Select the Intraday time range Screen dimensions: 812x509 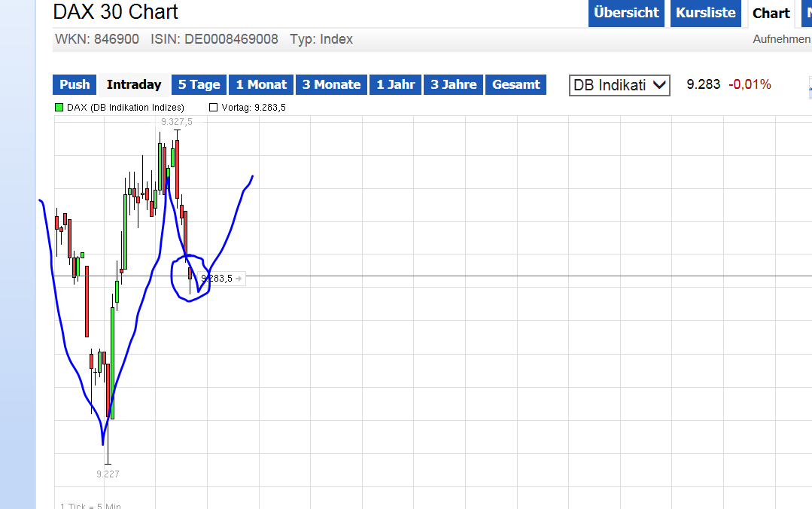pyautogui.click(x=134, y=84)
